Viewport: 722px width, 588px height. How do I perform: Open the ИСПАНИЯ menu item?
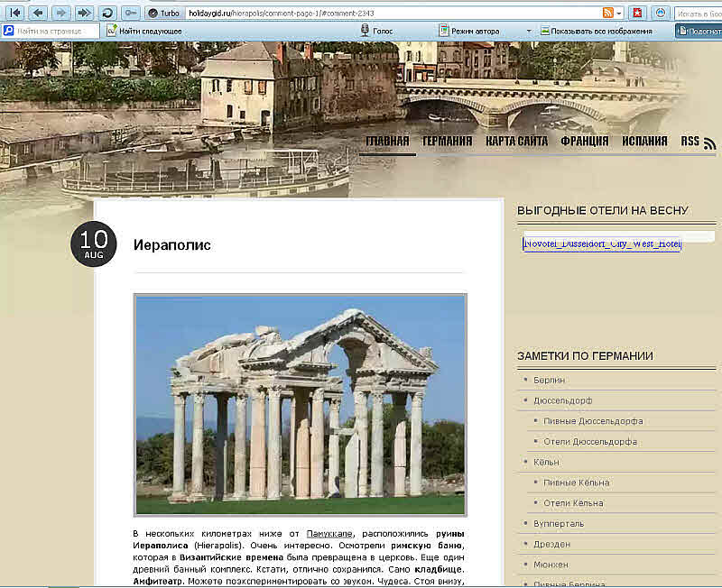(x=644, y=141)
